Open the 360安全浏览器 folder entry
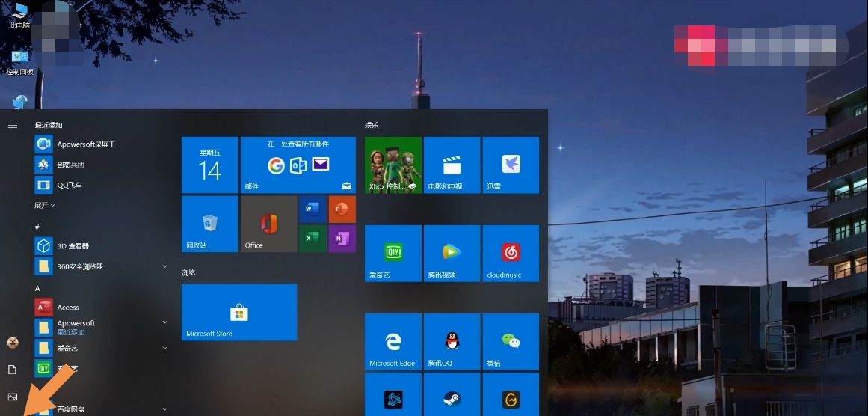Image resolution: width=868 pixels, height=416 pixels. 102,266
